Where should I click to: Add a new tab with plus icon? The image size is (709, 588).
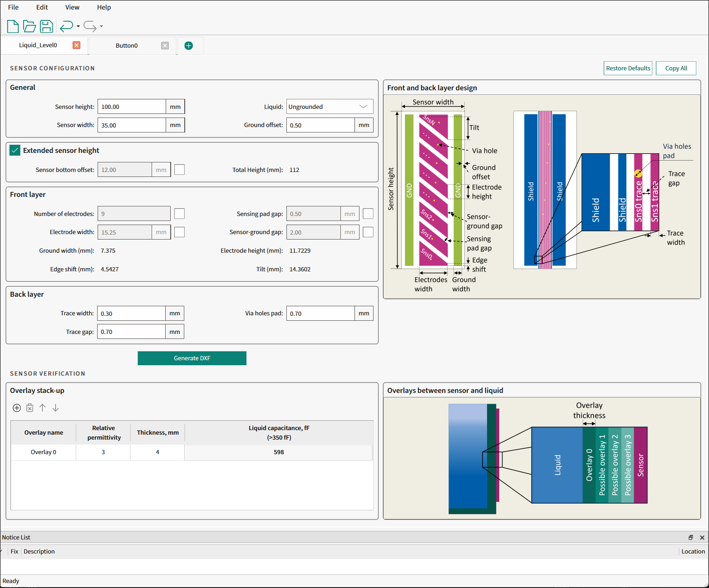[x=189, y=45]
